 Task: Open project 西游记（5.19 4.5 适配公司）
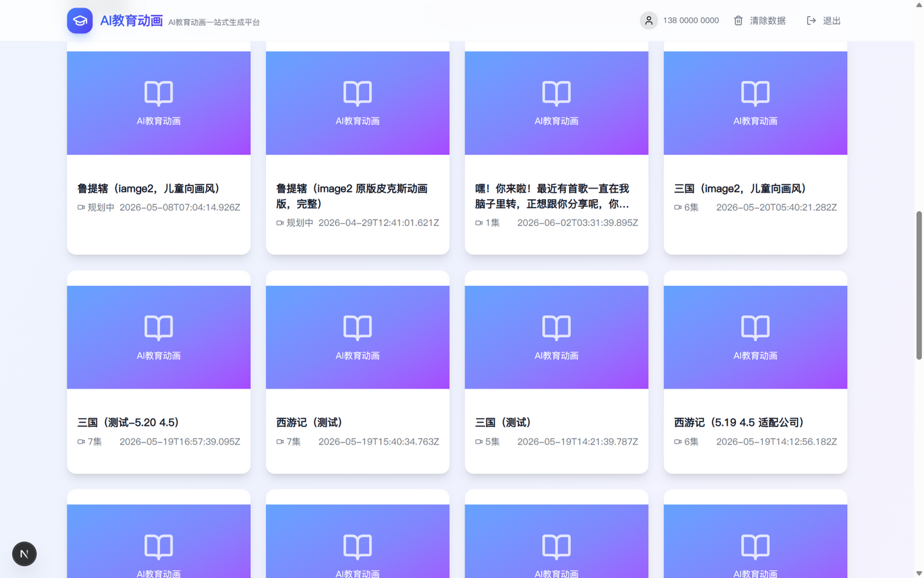tap(755, 372)
